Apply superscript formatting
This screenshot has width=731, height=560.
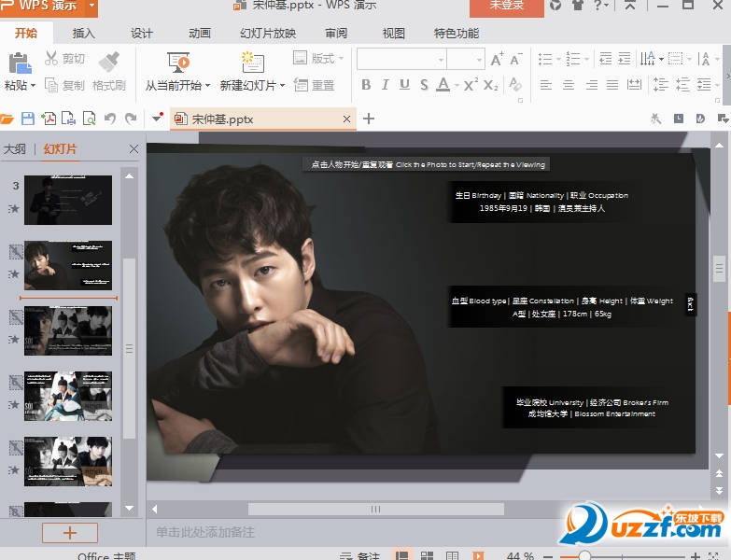471,84
